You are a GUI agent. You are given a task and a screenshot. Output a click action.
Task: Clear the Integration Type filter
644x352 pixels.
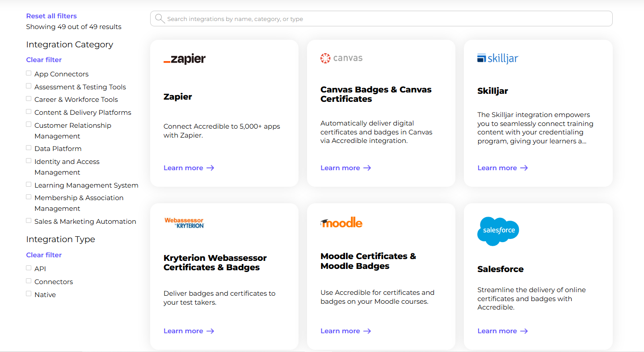[x=43, y=255]
